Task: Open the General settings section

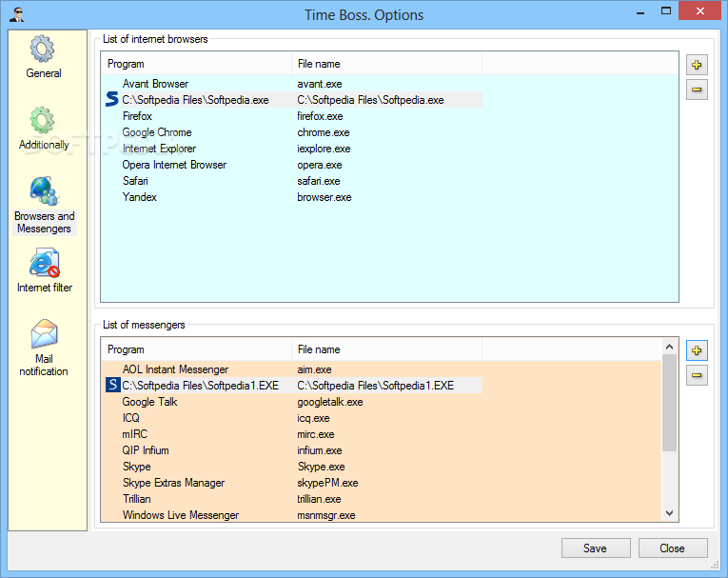Action: coord(44,57)
